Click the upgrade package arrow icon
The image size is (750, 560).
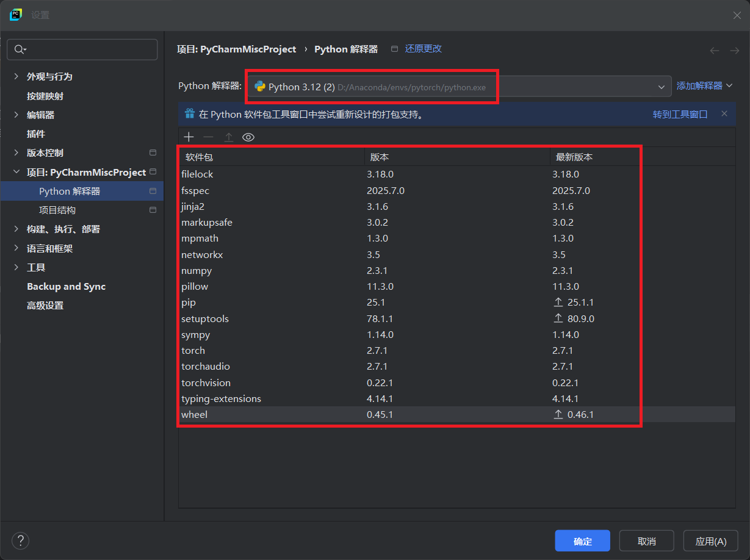point(228,137)
